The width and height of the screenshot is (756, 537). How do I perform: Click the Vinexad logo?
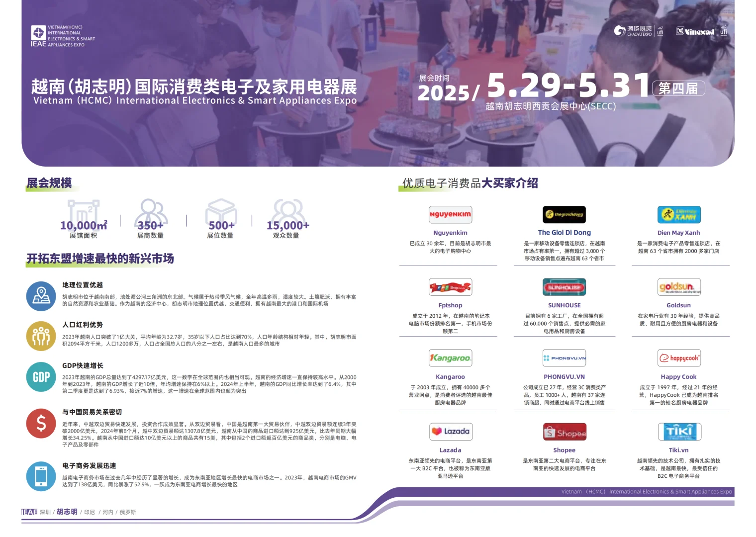click(695, 31)
